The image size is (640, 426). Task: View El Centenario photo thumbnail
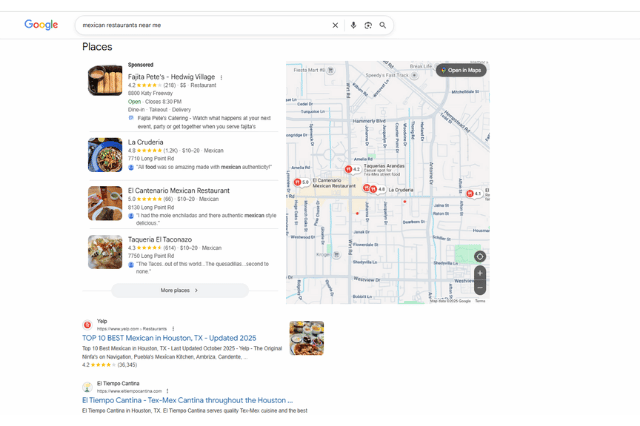point(105,203)
